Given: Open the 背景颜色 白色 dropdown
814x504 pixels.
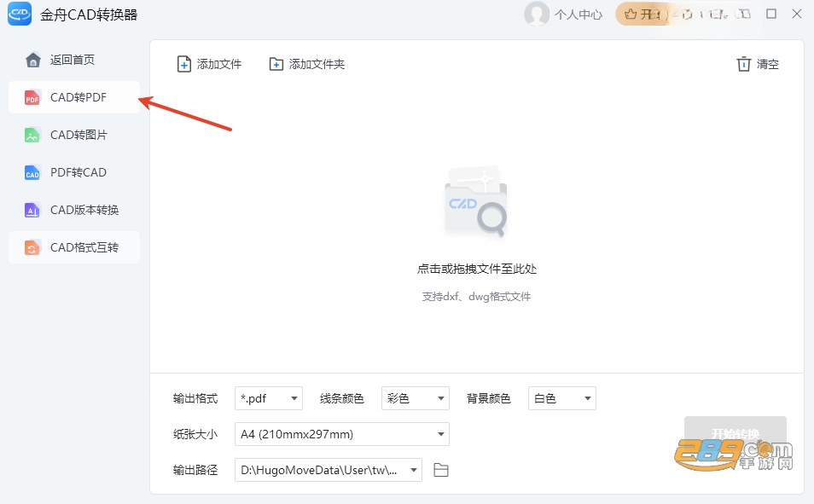Looking at the screenshot, I should point(562,398).
